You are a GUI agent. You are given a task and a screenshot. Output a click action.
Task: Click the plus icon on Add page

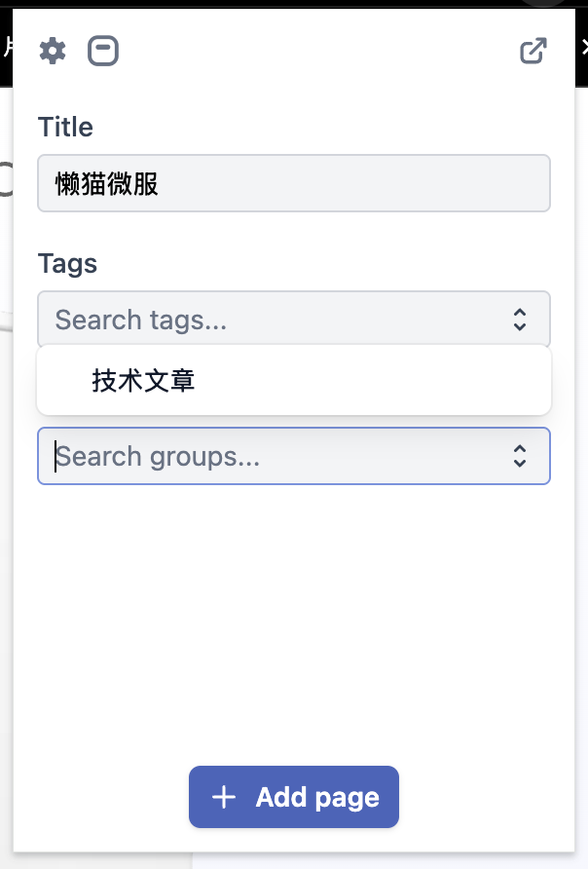[224, 798]
